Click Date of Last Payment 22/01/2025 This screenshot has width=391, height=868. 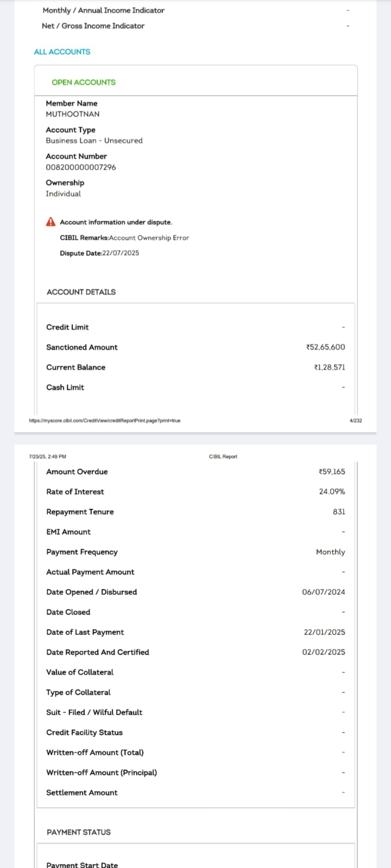pyautogui.click(x=324, y=632)
